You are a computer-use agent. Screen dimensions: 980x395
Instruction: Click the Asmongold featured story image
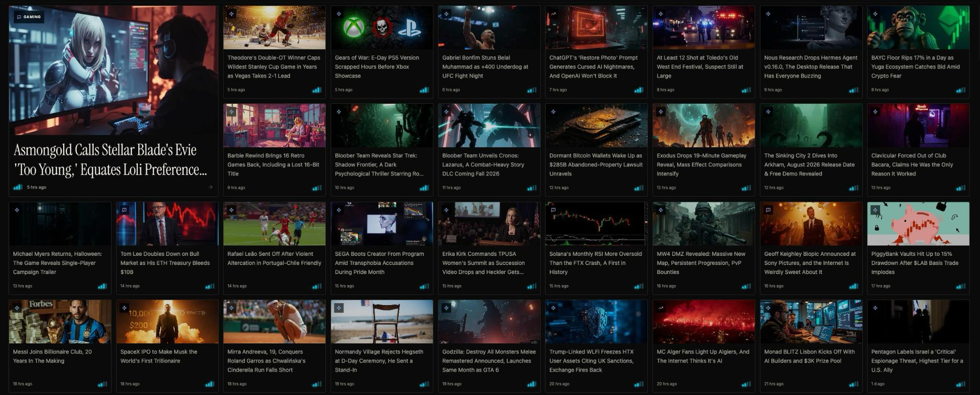113,70
